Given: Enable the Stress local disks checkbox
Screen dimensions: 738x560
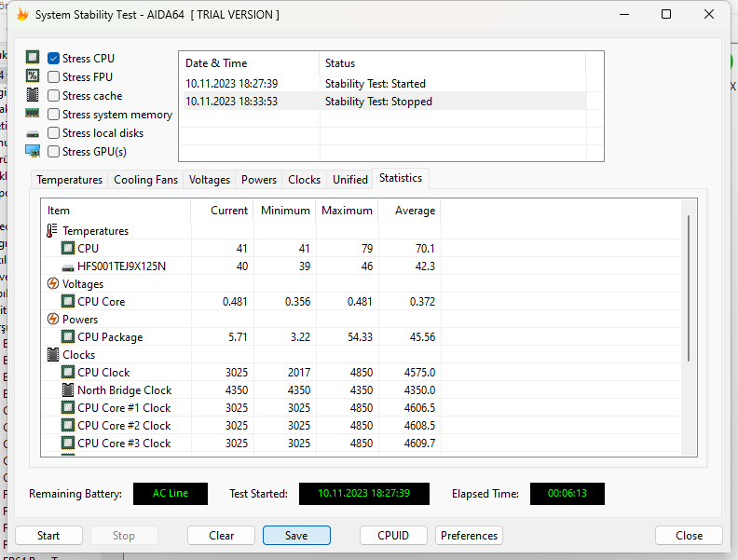Looking at the screenshot, I should point(53,133).
